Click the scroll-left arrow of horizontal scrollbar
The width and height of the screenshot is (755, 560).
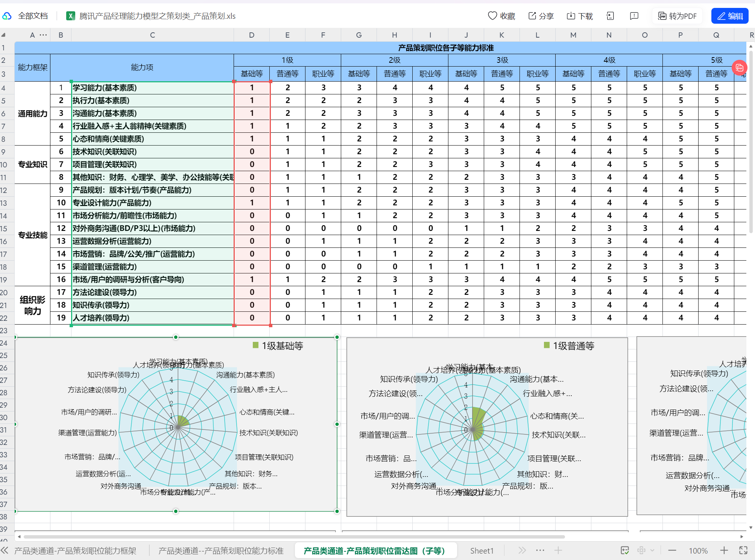pos(19,537)
